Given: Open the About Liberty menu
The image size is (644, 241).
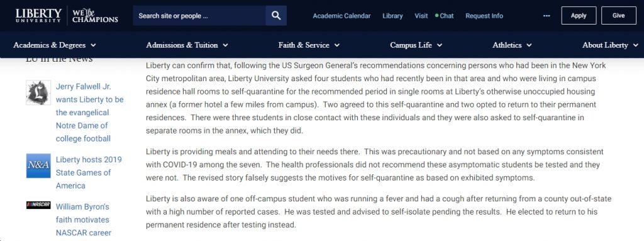Looking at the screenshot, I should pyautogui.click(x=610, y=45).
